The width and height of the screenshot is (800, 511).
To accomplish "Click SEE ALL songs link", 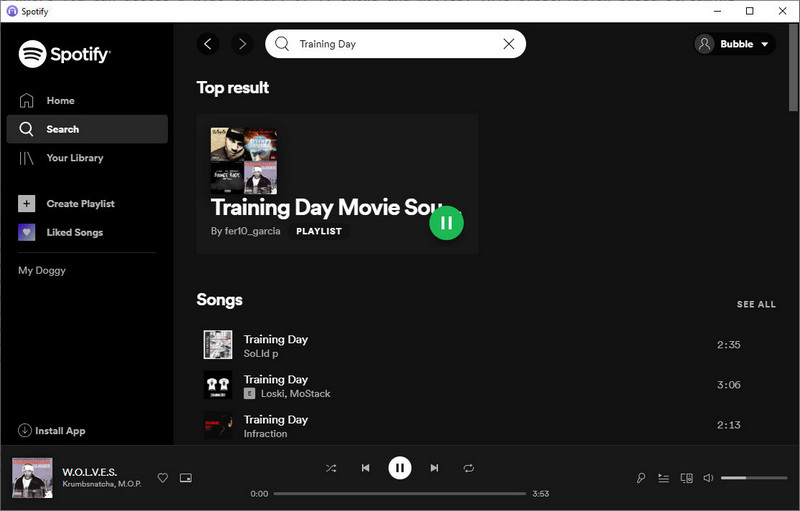I will coord(756,304).
